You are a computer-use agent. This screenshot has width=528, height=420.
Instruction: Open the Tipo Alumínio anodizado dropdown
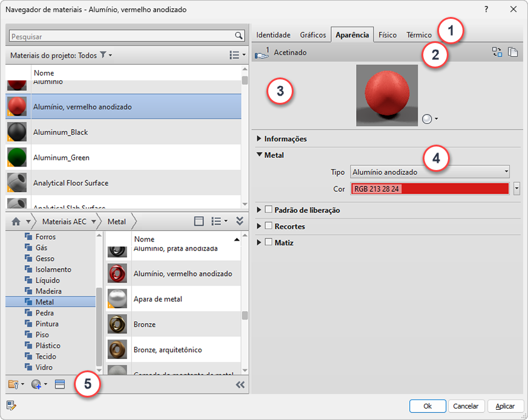pos(430,172)
